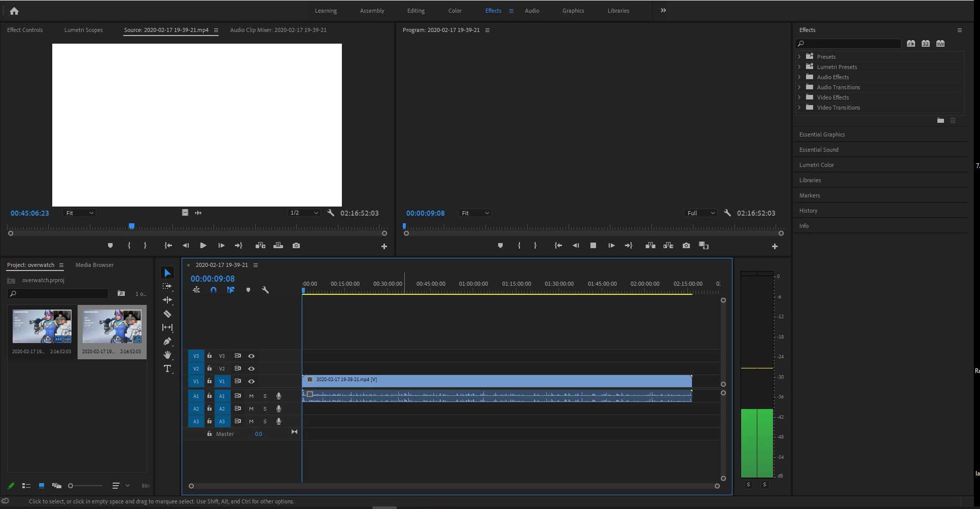The image size is (980, 509).
Task: Expand the Video Effects folder
Action: (x=799, y=97)
